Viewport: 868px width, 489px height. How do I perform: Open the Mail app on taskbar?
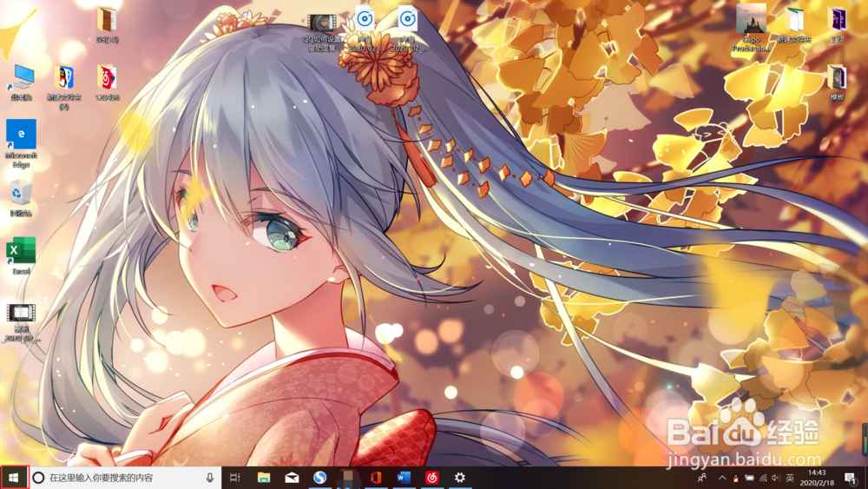[292, 478]
